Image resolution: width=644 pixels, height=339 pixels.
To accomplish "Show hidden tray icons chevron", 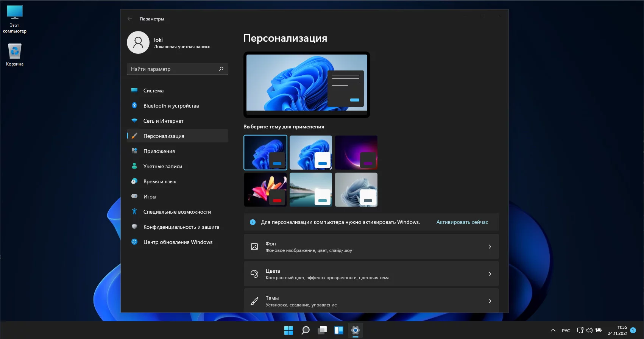I will pos(553,330).
